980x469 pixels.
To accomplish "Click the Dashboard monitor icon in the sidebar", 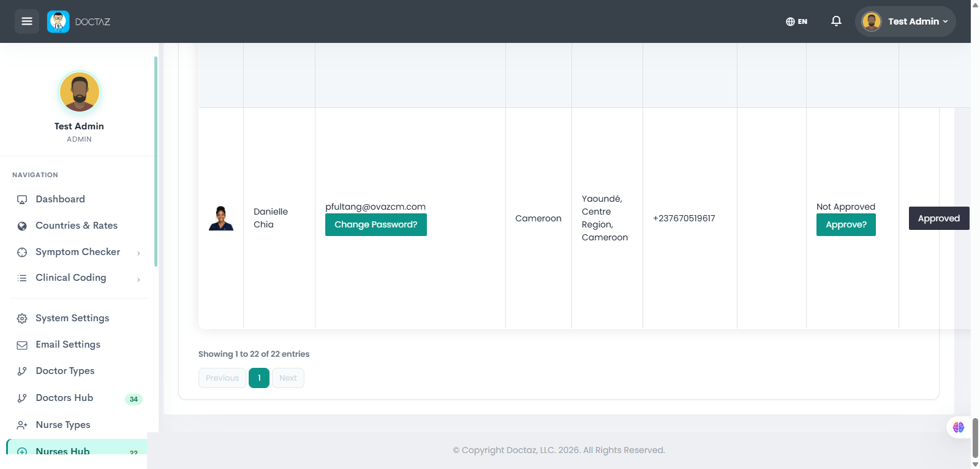I will coord(22,199).
